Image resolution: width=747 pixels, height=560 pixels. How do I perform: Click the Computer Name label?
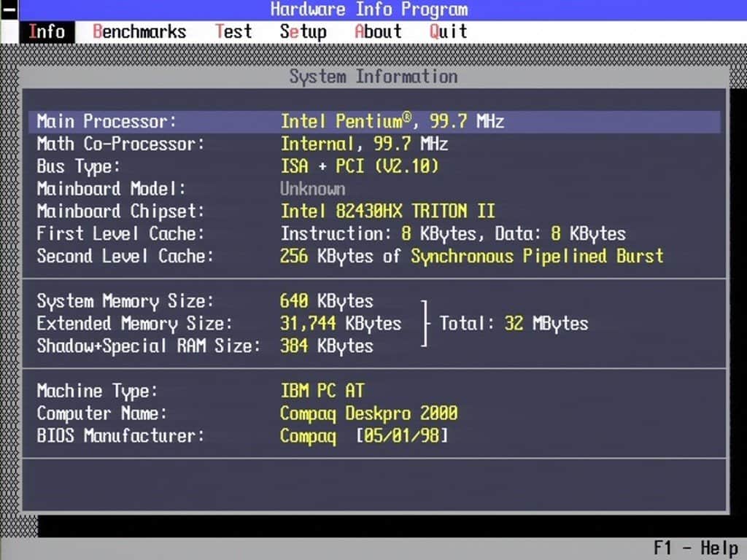pyautogui.click(x=102, y=413)
